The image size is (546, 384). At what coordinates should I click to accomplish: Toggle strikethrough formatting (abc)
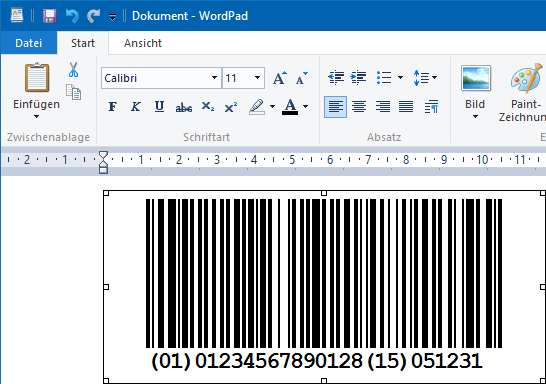click(184, 107)
